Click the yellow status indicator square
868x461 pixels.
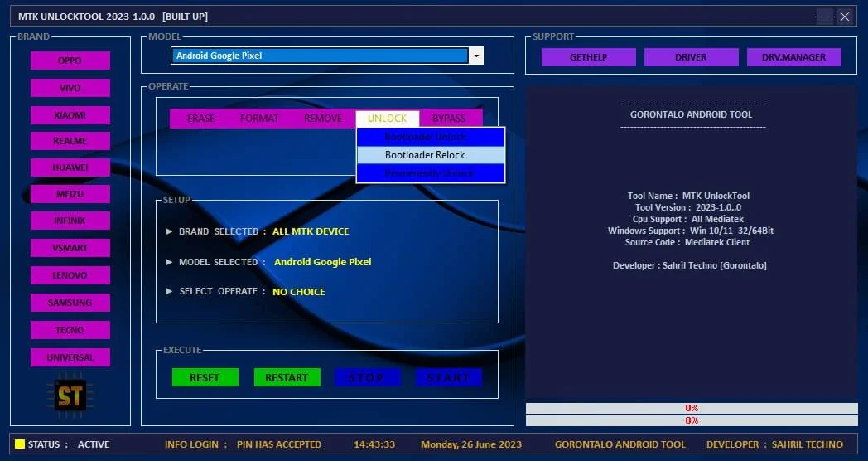[20, 444]
